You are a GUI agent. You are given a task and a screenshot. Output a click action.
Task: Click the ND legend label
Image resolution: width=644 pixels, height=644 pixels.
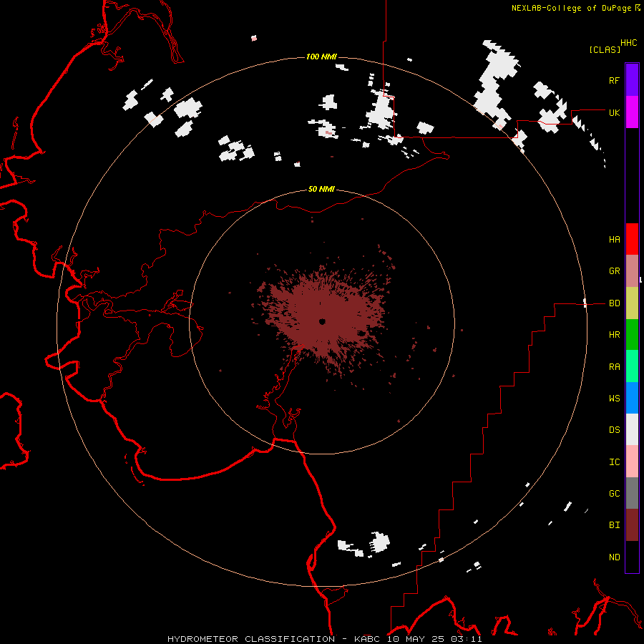(x=614, y=557)
